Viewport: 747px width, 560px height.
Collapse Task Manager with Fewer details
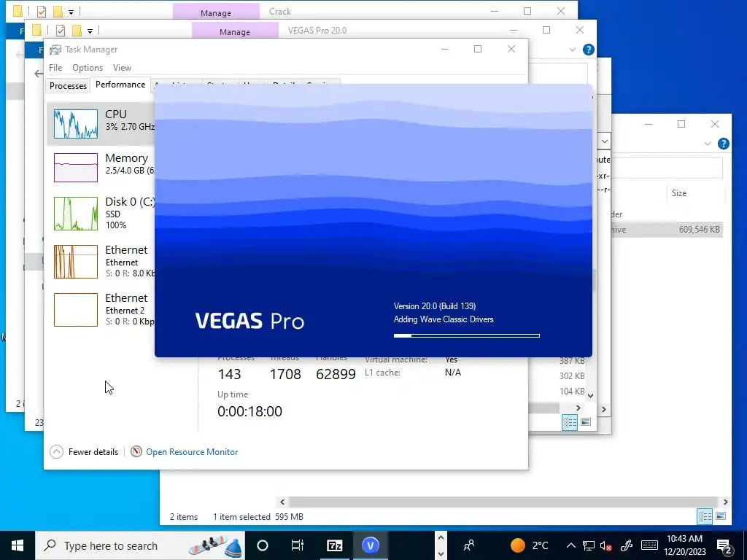(x=84, y=452)
